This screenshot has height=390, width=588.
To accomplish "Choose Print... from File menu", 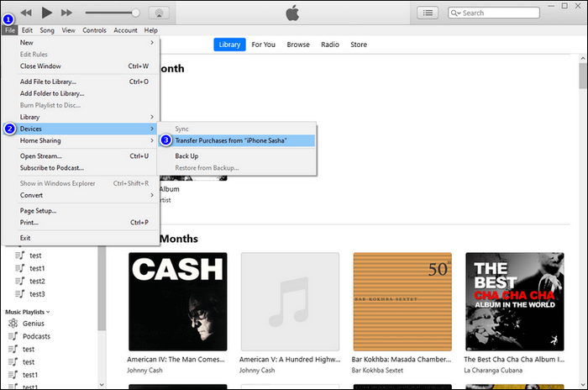I will pyautogui.click(x=81, y=223).
